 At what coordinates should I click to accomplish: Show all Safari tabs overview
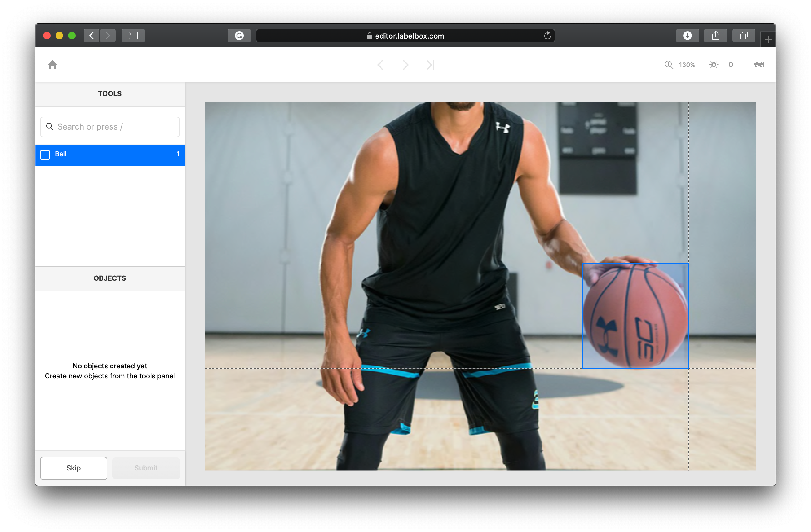pos(744,36)
